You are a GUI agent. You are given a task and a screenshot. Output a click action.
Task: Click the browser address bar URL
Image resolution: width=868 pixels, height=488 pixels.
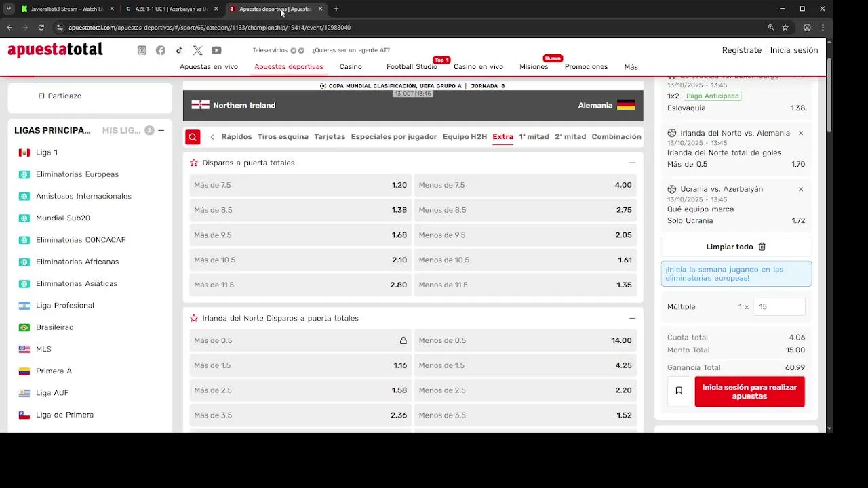pyautogui.click(x=210, y=28)
